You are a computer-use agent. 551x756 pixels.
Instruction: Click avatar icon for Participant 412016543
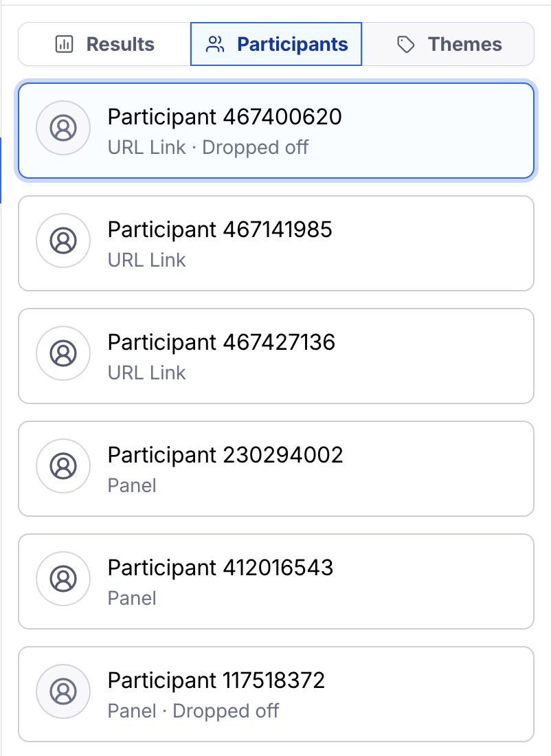63,579
